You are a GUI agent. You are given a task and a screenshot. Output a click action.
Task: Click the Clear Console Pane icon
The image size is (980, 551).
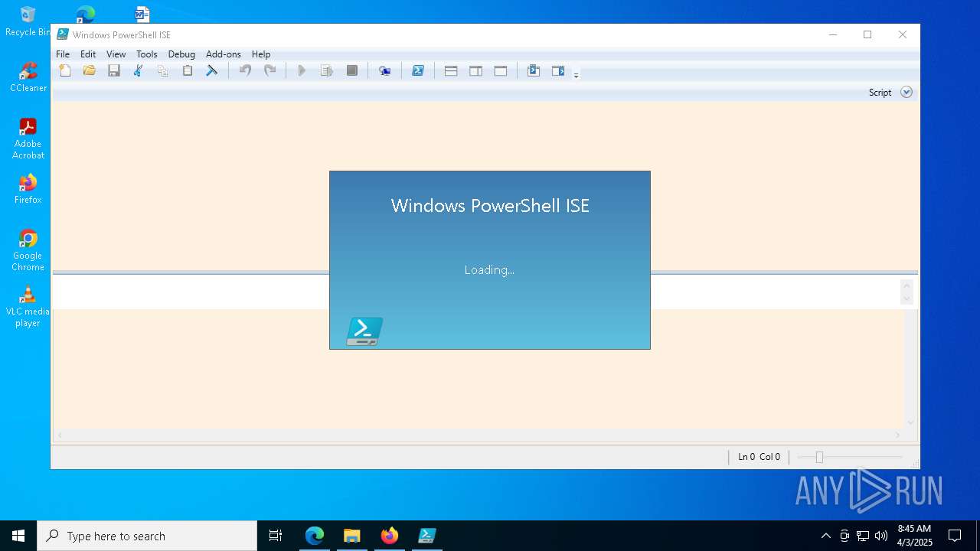click(x=212, y=71)
